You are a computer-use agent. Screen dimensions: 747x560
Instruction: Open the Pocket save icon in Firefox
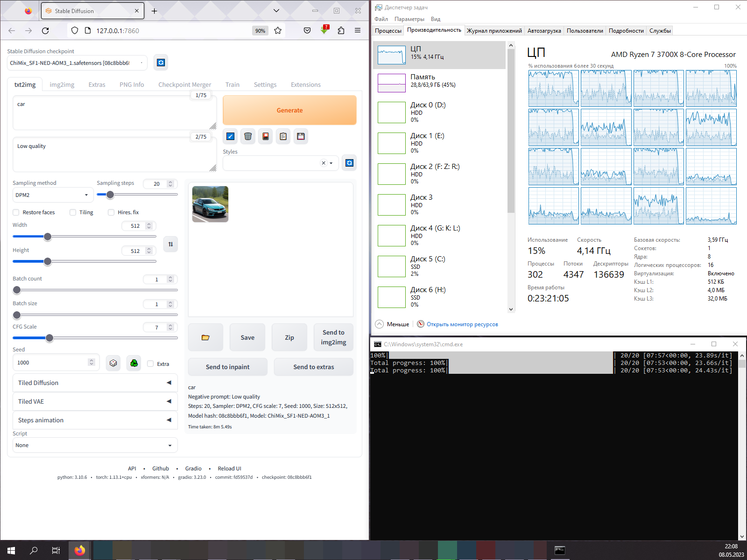tap(307, 31)
